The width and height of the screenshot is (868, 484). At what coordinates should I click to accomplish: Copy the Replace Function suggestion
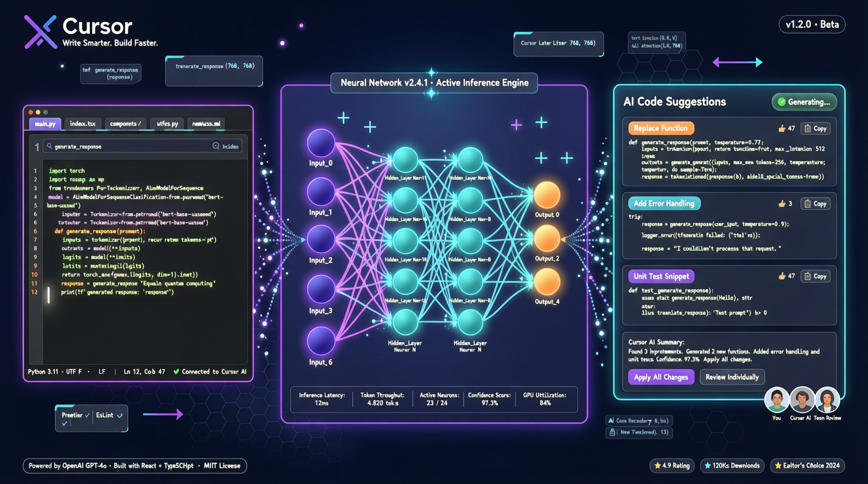pyautogui.click(x=815, y=128)
